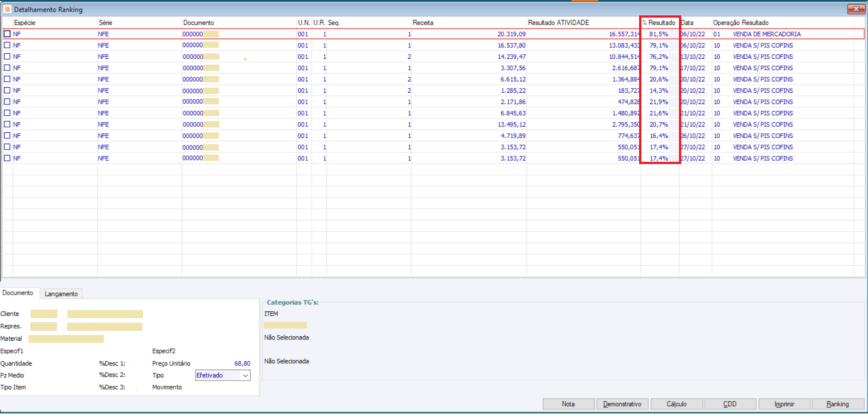Tick the checkbox for the 20.319,09 receita row
Screen dimensions: 868x414
(x=7, y=34)
